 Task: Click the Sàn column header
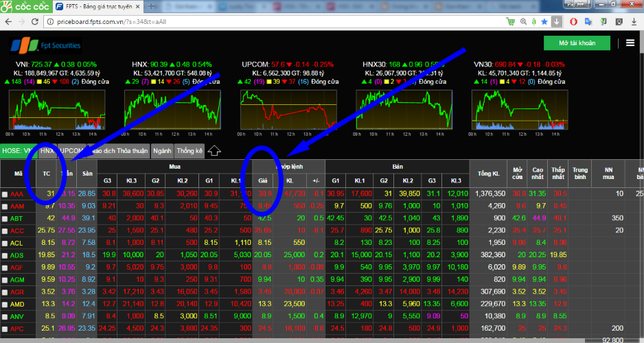click(x=87, y=174)
